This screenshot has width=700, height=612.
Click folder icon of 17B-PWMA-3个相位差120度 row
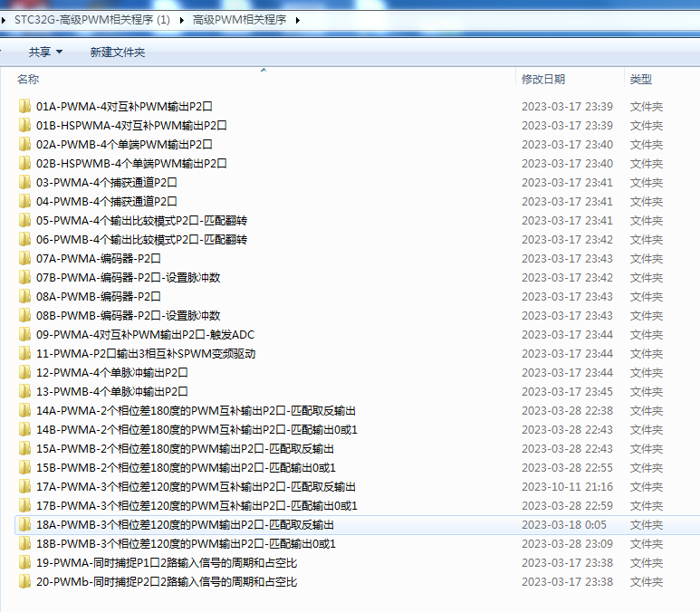point(25,506)
